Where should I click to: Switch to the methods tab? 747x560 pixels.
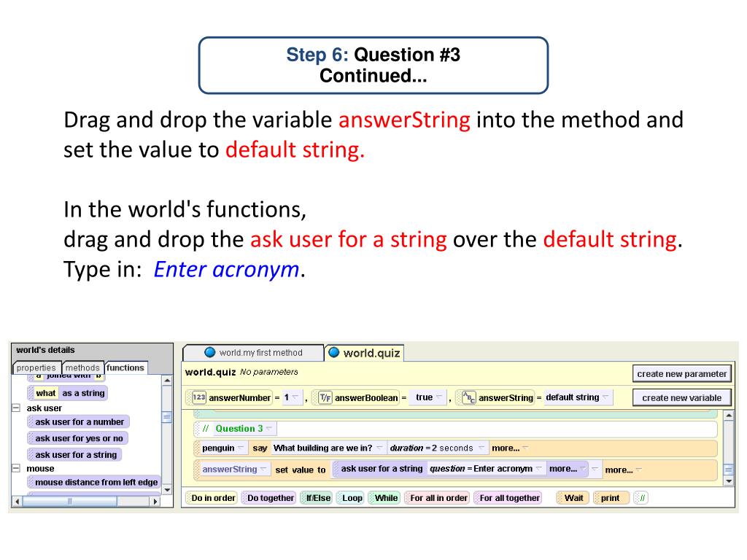pos(82,367)
